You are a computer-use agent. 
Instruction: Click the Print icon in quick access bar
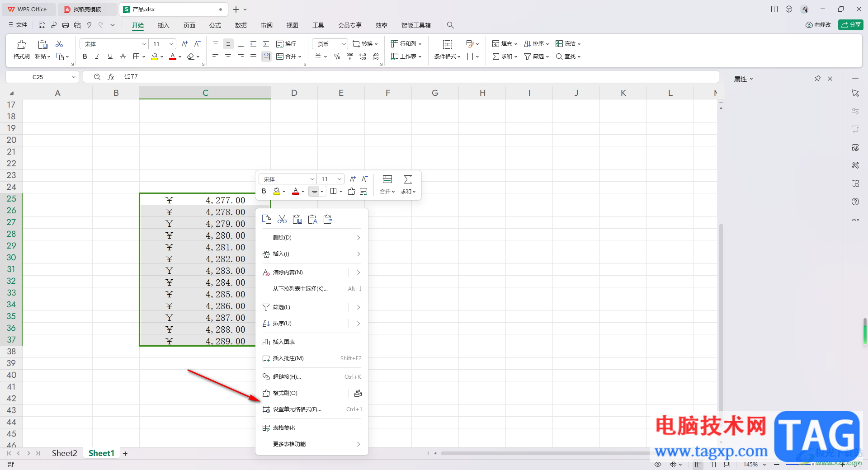(66, 25)
